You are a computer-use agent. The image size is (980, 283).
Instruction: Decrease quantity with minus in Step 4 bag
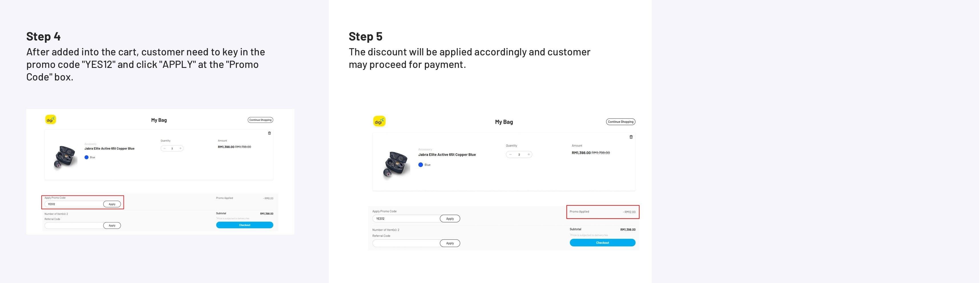(164, 148)
